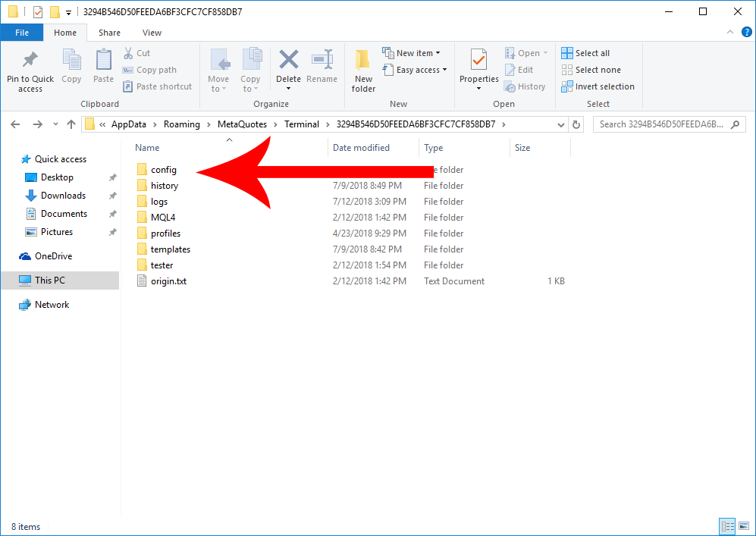Go back with the left arrow
Viewport: 756px width, 536px height.
coord(15,124)
